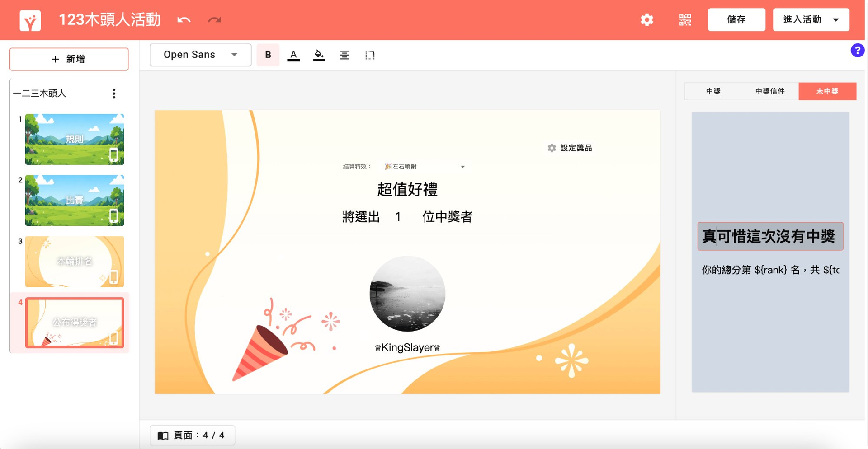The height and width of the screenshot is (449, 868).
Task: Click the 123木頭人活動 title
Action: pos(110,20)
